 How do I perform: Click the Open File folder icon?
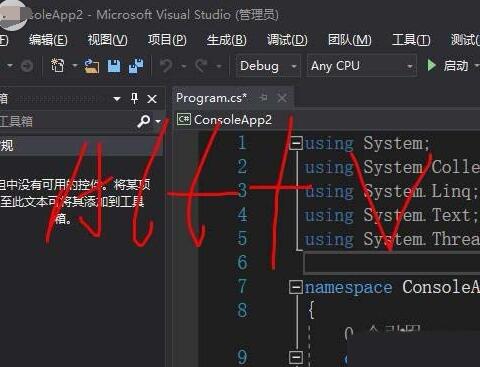[91, 66]
